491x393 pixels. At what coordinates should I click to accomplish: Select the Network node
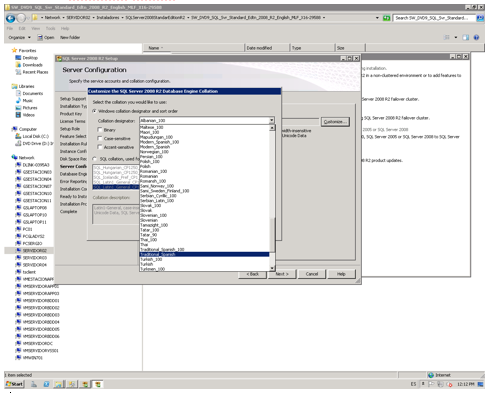point(23,157)
